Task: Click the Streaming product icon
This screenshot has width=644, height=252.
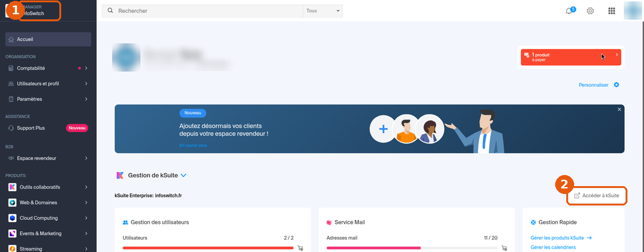Action: coord(12,248)
